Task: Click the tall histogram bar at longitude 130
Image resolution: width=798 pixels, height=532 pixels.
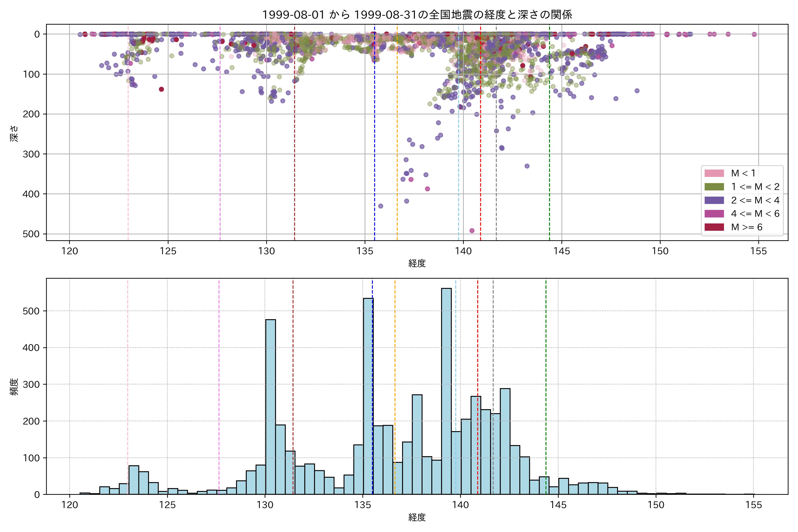Action: point(270,407)
